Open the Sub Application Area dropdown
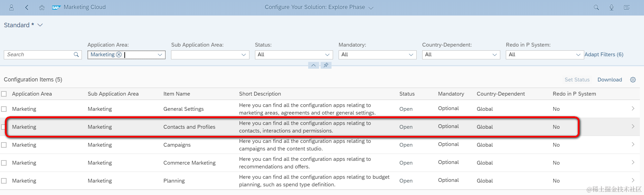The width and height of the screenshot is (644, 195). click(244, 55)
